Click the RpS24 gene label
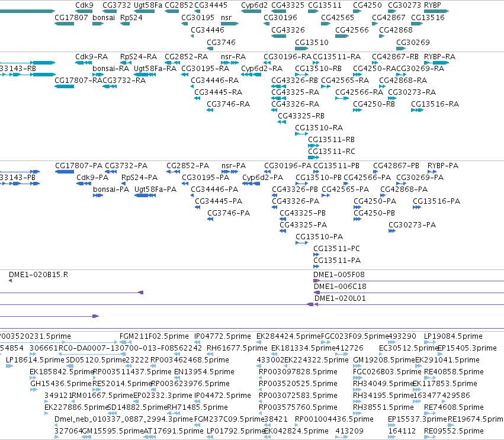Screen dimensions: 504x440 coord(131,18)
